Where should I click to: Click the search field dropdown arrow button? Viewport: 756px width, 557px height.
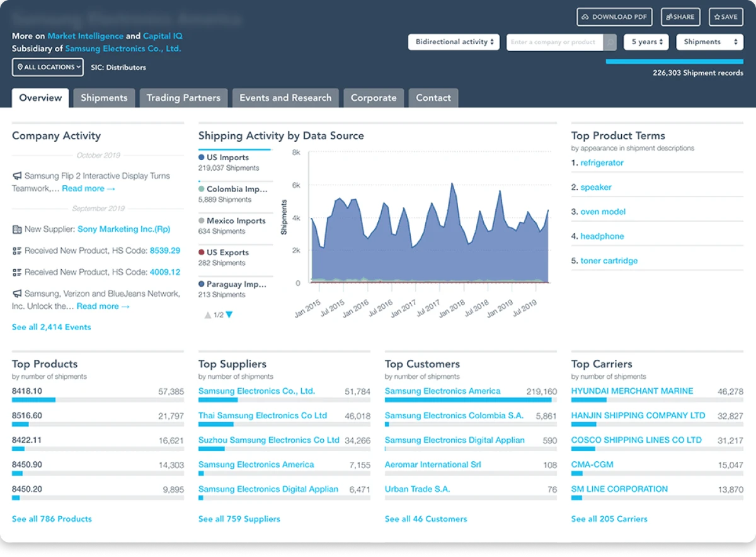coord(610,42)
